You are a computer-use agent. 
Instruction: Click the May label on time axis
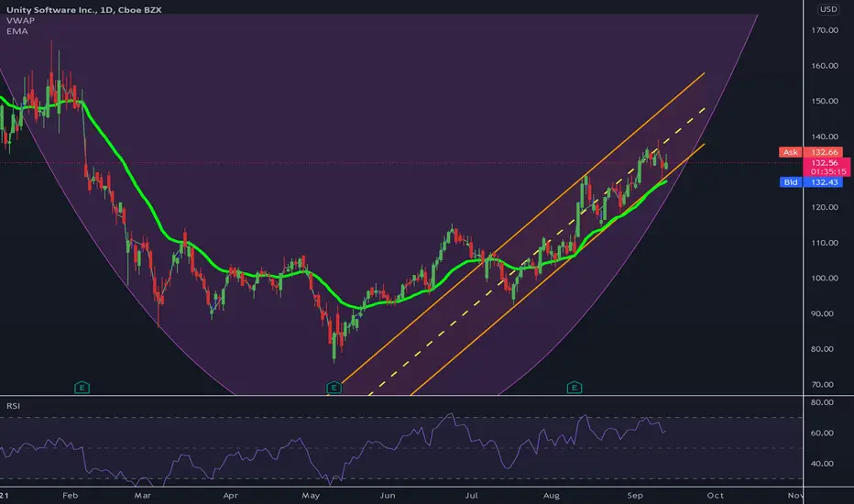311,495
